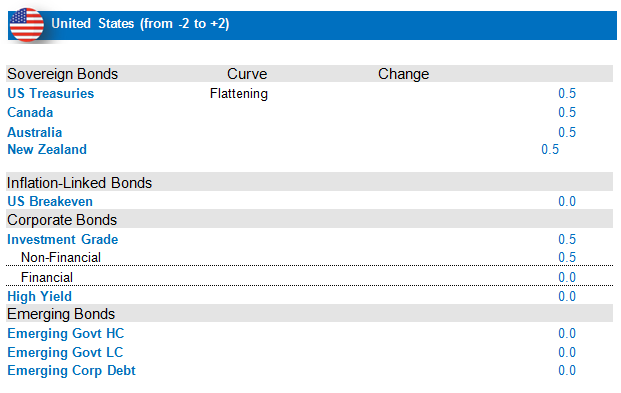Click the Emerging Govt LC link
The width and height of the screenshot is (621, 393).
(x=65, y=353)
